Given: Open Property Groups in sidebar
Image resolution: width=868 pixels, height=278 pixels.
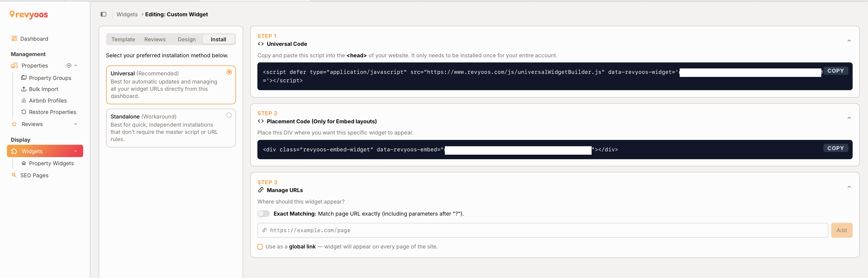Looking at the screenshot, I should click(50, 78).
